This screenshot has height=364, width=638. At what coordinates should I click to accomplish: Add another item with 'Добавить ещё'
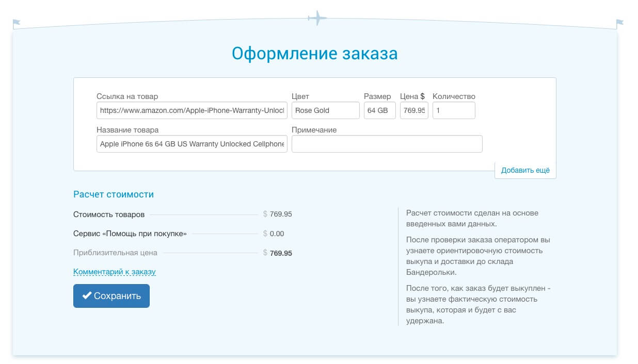(525, 171)
